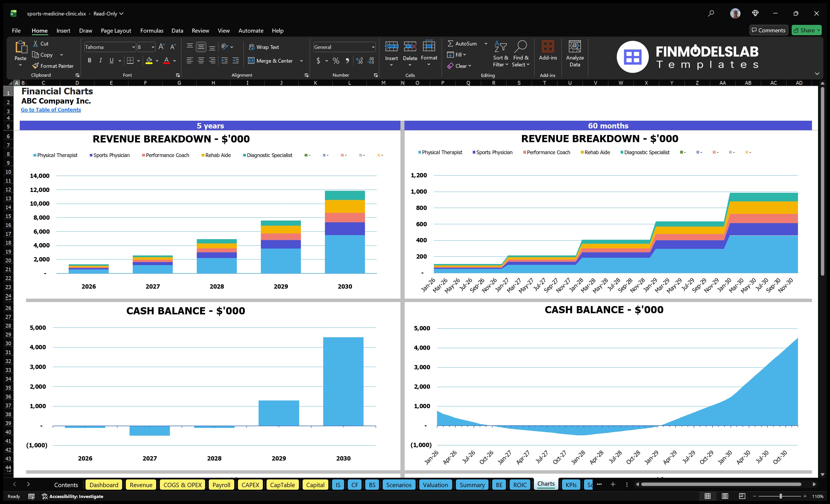830x504 pixels.
Task: Toggle Italic formatting
Action: tap(100, 61)
